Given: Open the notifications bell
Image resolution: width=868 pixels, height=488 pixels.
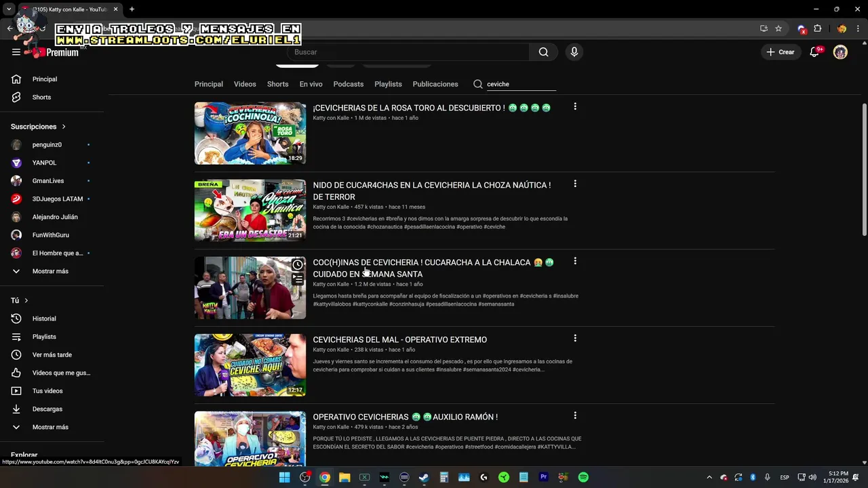Looking at the screenshot, I should [x=814, y=52].
